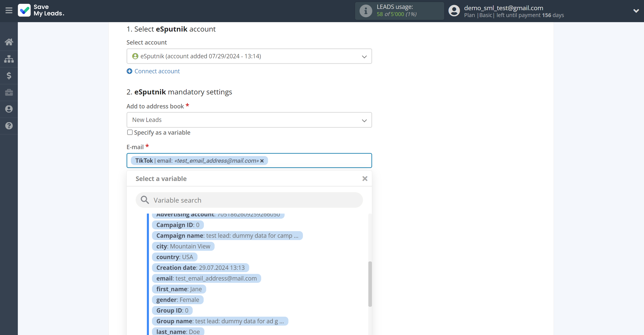Click the 58 of 5'000 usage text

tap(397, 14)
